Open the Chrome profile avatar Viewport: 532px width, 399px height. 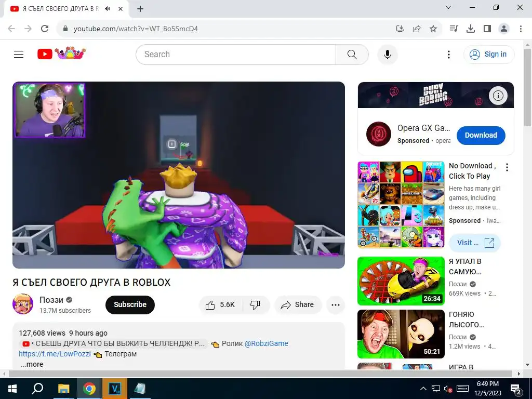point(504,29)
